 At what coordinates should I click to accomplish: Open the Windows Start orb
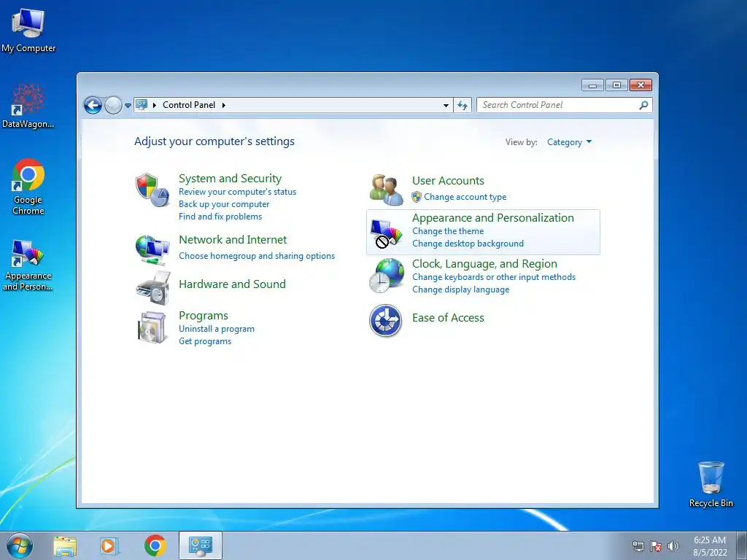coord(20,545)
